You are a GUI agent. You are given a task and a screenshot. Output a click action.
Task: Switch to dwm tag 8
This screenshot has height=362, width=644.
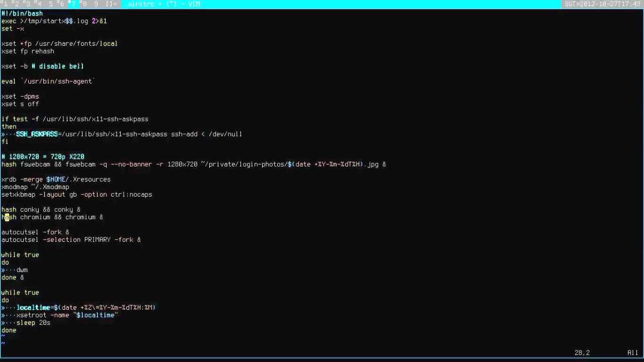tap(84, 4)
